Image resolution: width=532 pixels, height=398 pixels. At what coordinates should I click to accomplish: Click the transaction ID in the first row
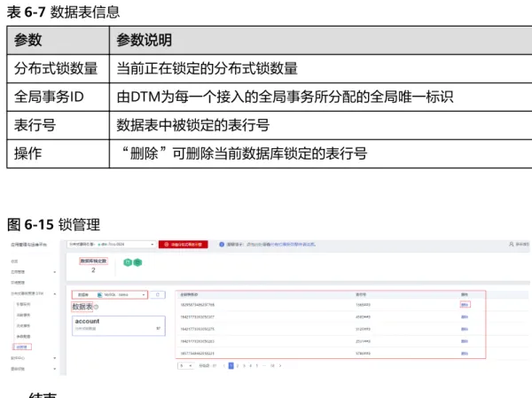[197, 305]
